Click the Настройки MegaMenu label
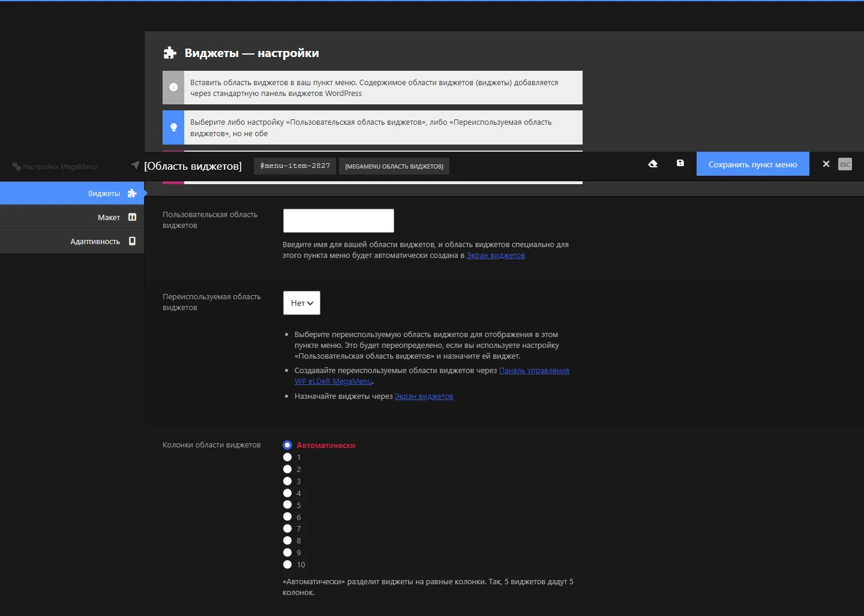The width and height of the screenshot is (864, 616). (60, 167)
